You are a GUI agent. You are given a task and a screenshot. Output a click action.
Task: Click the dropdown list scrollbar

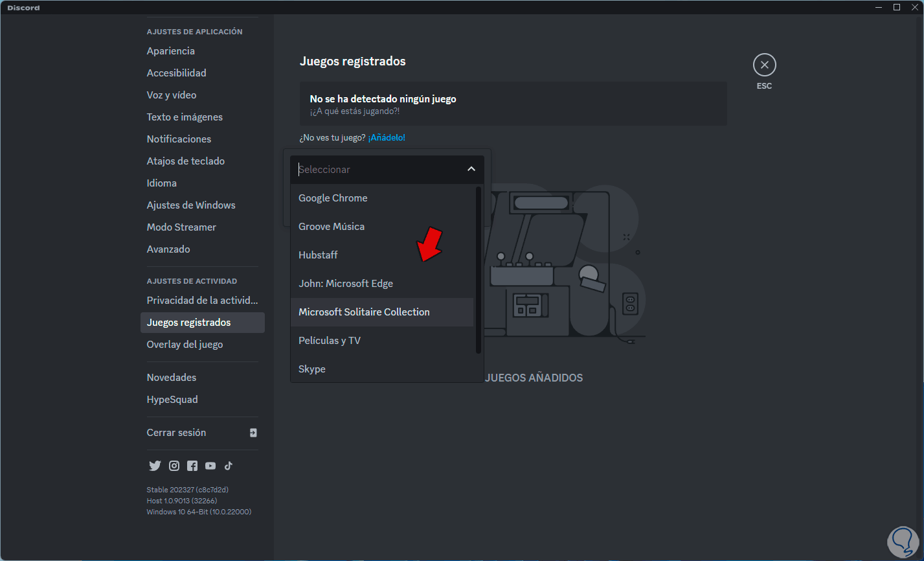479,270
